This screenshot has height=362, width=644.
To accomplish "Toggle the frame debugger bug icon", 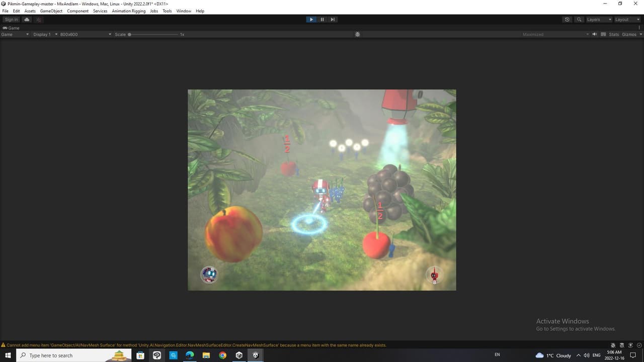I will click(x=357, y=35).
